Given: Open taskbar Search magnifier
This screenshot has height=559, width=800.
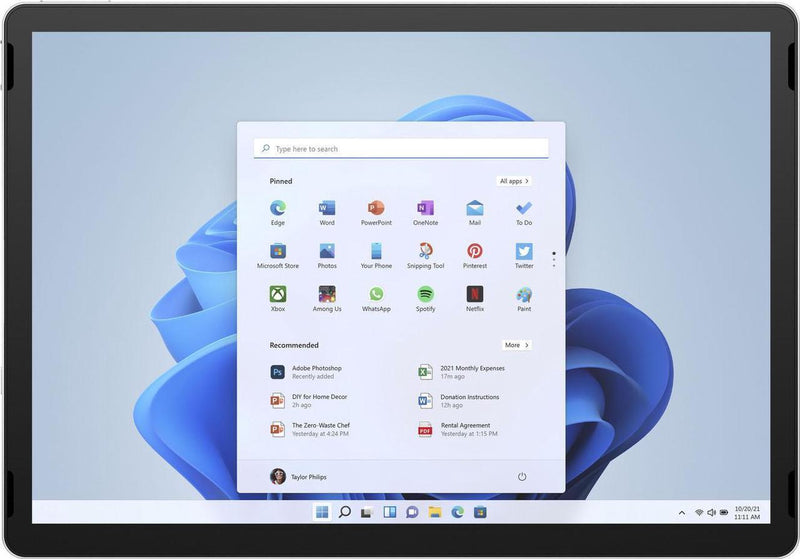Looking at the screenshot, I should pyautogui.click(x=345, y=512).
